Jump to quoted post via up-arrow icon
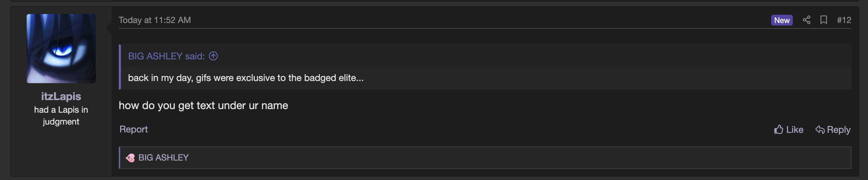The width and height of the screenshot is (868, 180). [213, 56]
